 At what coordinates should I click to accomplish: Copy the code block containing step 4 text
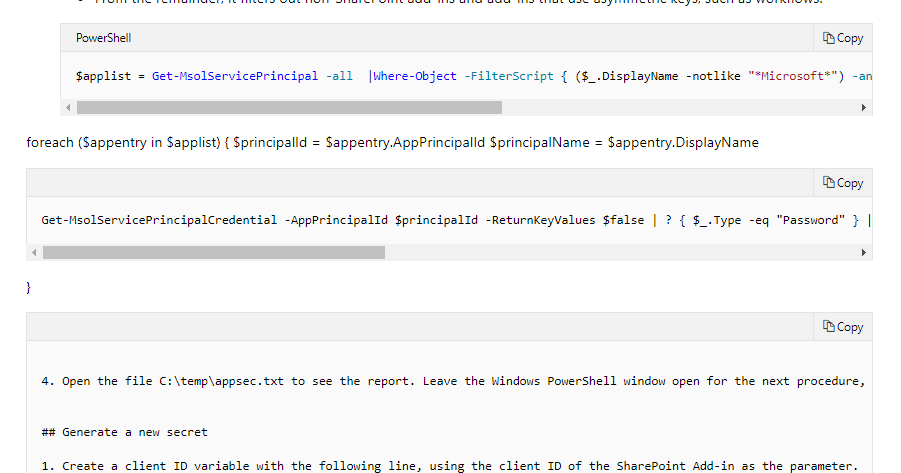pyautogui.click(x=843, y=326)
